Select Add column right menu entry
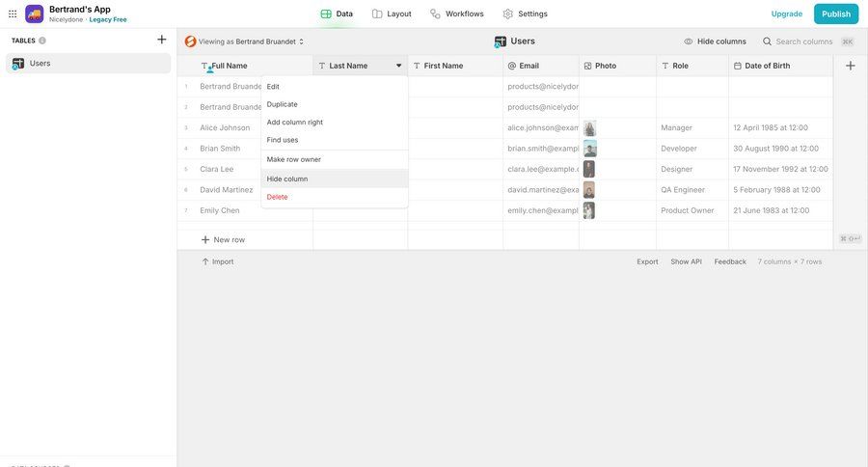The width and height of the screenshot is (868, 467). click(x=335, y=122)
